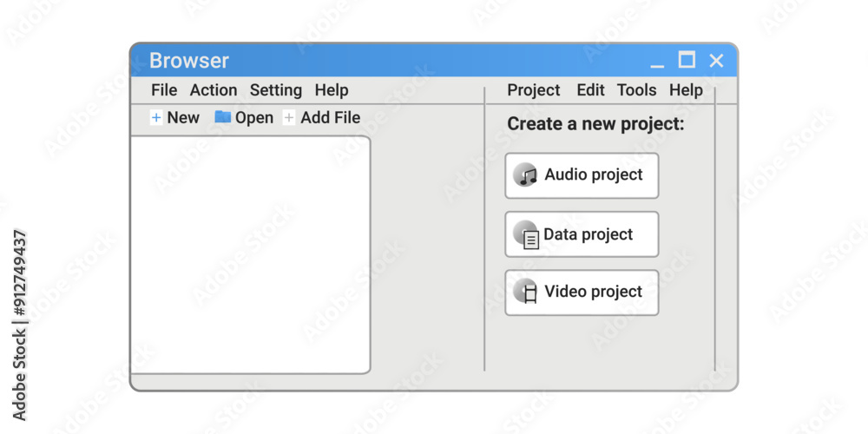The height and width of the screenshot is (434, 868).
Task: Open the Action menu
Action: pos(214,90)
